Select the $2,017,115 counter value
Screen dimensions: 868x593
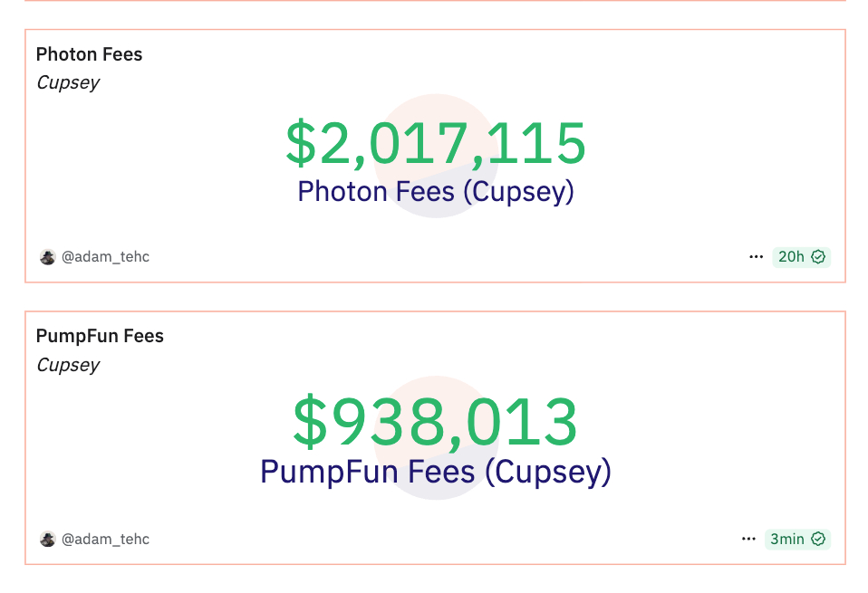click(x=436, y=143)
